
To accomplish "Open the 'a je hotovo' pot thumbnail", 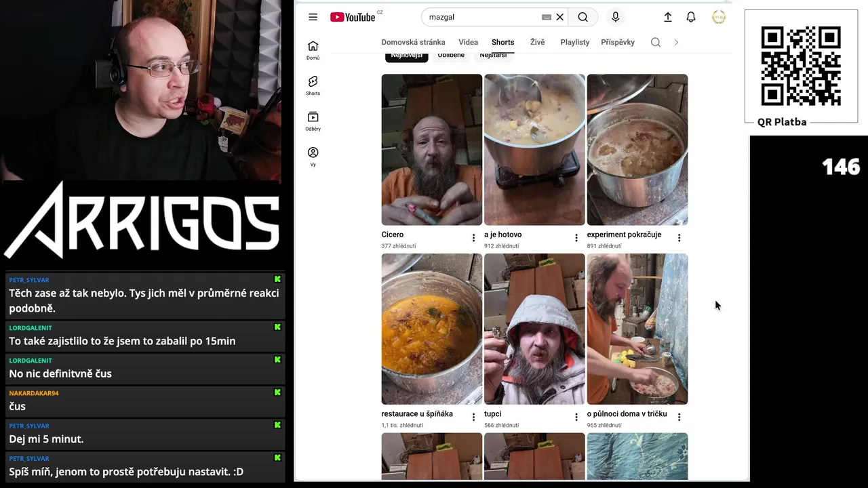I will tap(534, 150).
